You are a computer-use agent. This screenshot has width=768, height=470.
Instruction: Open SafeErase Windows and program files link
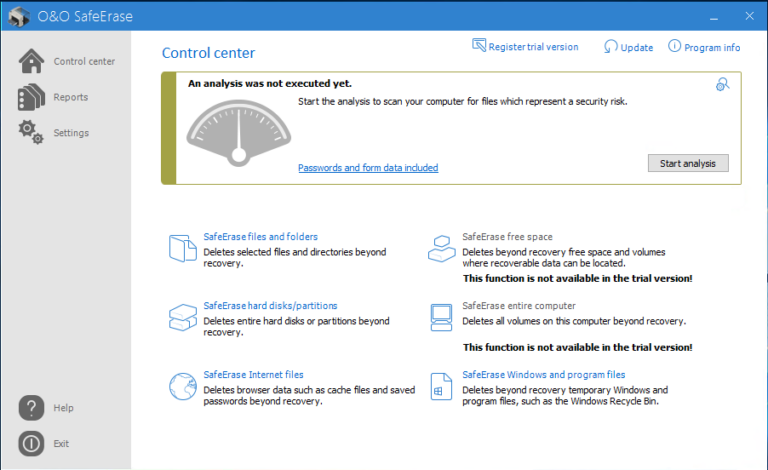pos(544,375)
